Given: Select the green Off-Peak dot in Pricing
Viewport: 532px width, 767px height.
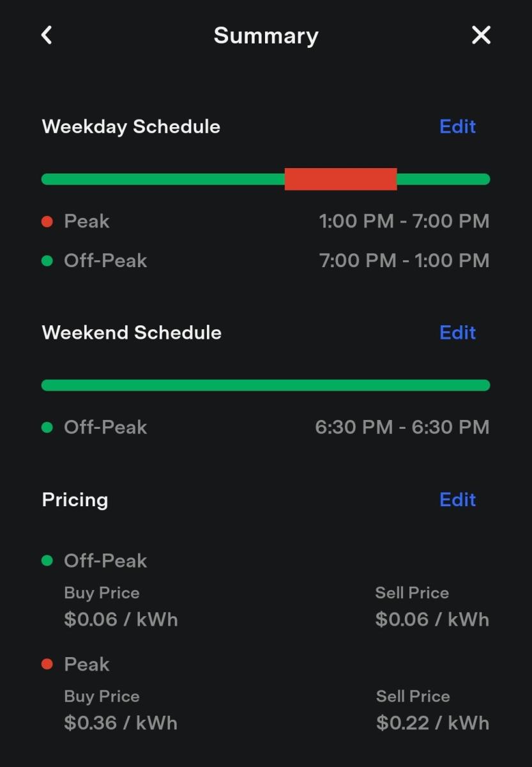Looking at the screenshot, I should 47,561.
